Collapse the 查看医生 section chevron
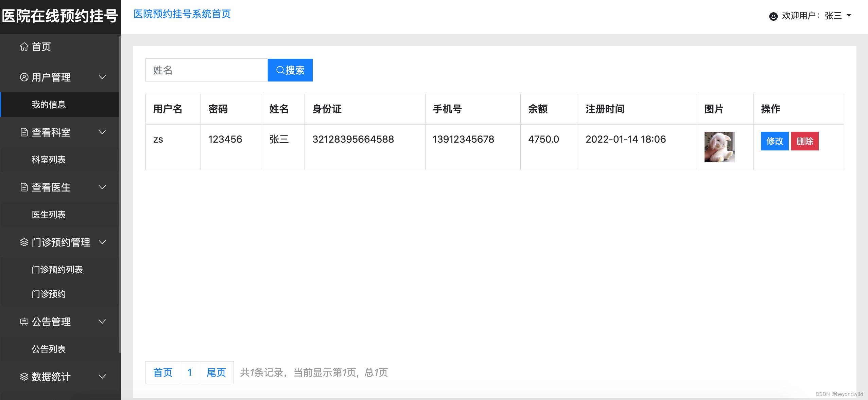The height and width of the screenshot is (400, 868). [102, 187]
